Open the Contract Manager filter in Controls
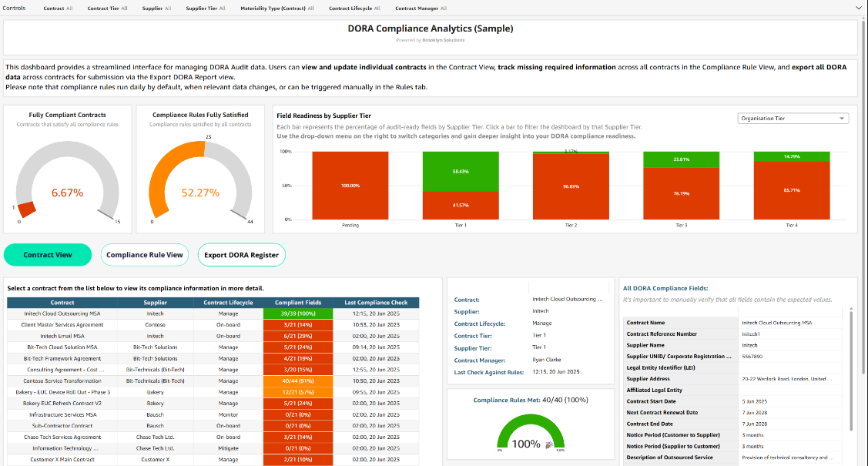Viewport: 868px width, 466px height. [x=421, y=8]
